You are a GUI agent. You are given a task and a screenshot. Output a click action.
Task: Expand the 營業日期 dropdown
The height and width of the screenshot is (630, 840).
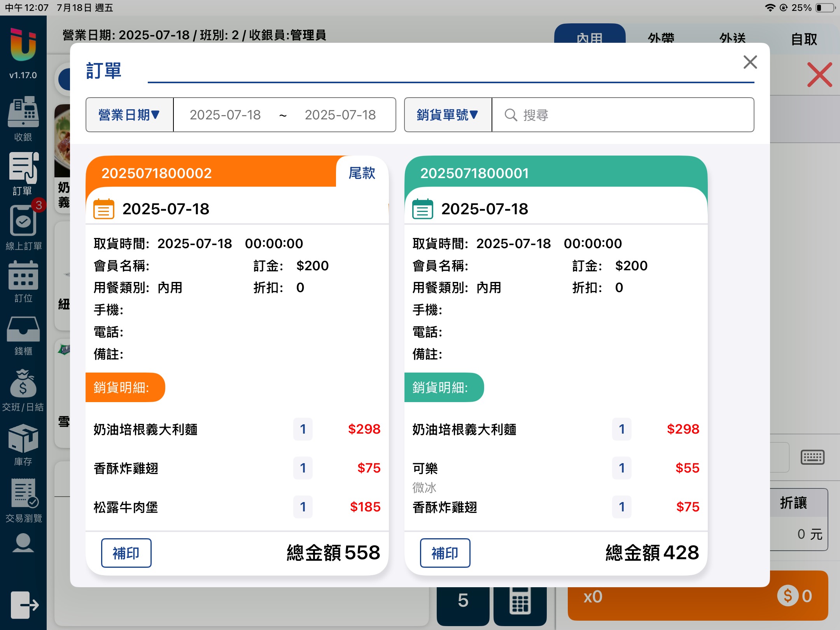(129, 115)
